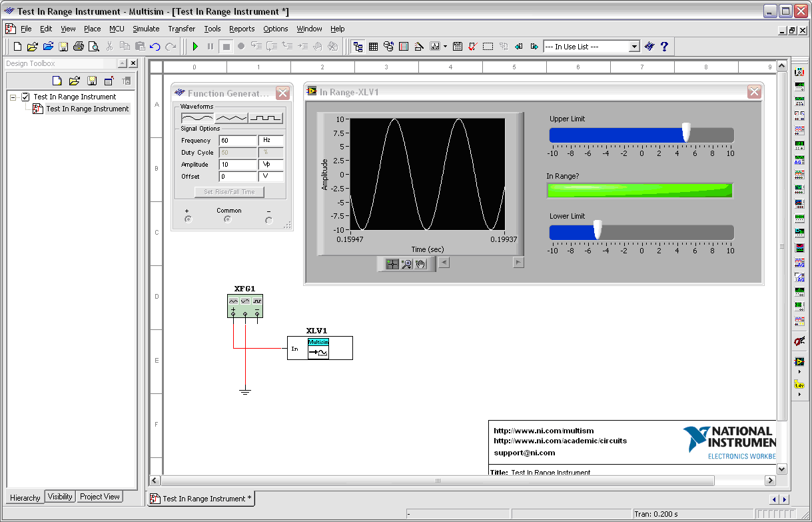Image resolution: width=812 pixels, height=522 pixels.
Task: Open the Reports menu
Action: click(x=242, y=29)
